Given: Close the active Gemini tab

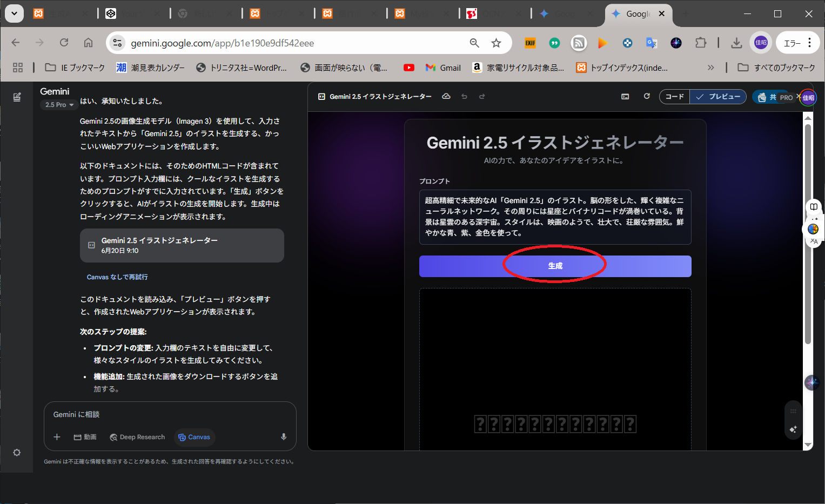Looking at the screenshot, I should 662,14.
